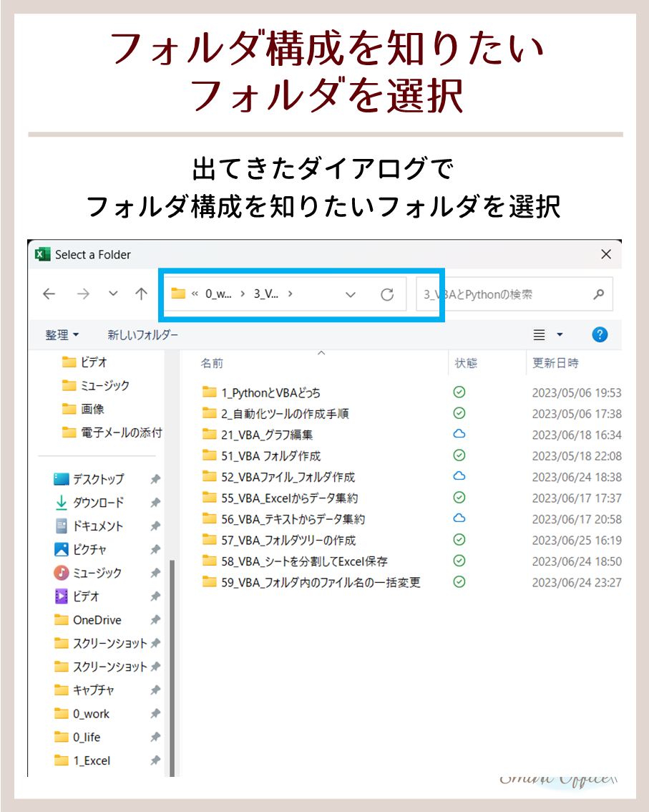Viewport: 649px width, 812px height.
Task: Open 0_life in quick access
Action: point(77,737)
